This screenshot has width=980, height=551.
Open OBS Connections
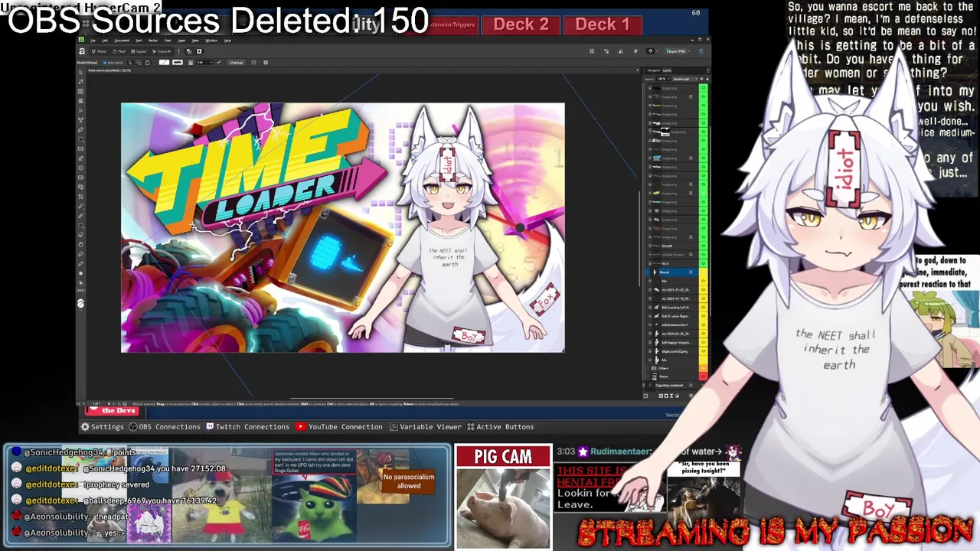165,426
